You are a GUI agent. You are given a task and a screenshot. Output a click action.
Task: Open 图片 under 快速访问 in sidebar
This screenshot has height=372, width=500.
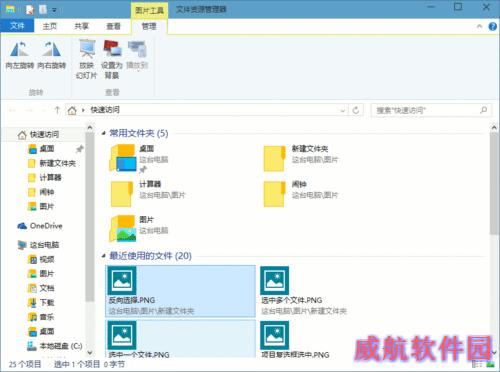point(41,206)
